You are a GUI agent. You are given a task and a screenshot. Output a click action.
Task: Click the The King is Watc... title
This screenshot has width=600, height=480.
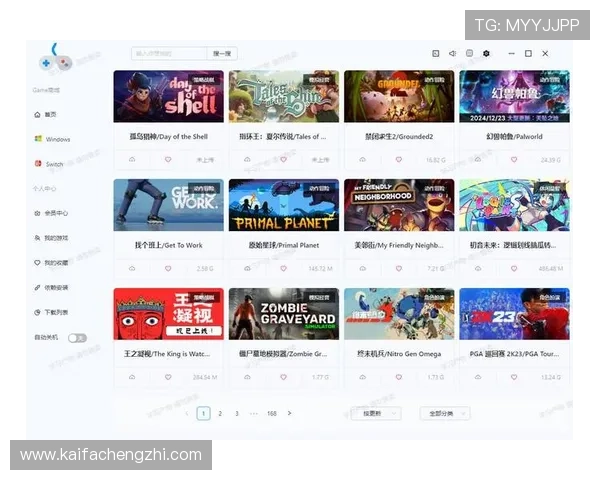[x=167, y=354]
